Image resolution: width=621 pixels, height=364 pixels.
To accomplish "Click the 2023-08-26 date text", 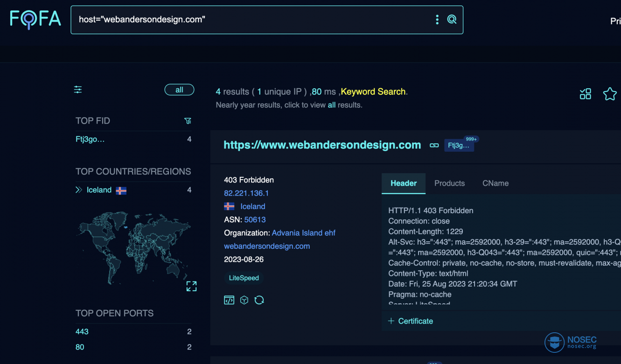I will [x=244, y=259].
